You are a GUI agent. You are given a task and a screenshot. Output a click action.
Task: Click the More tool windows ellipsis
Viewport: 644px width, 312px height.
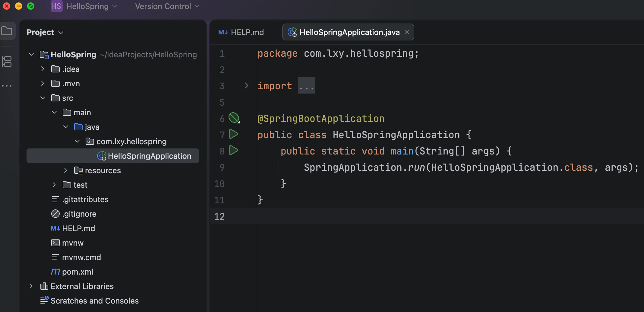[x=7, y=86]
